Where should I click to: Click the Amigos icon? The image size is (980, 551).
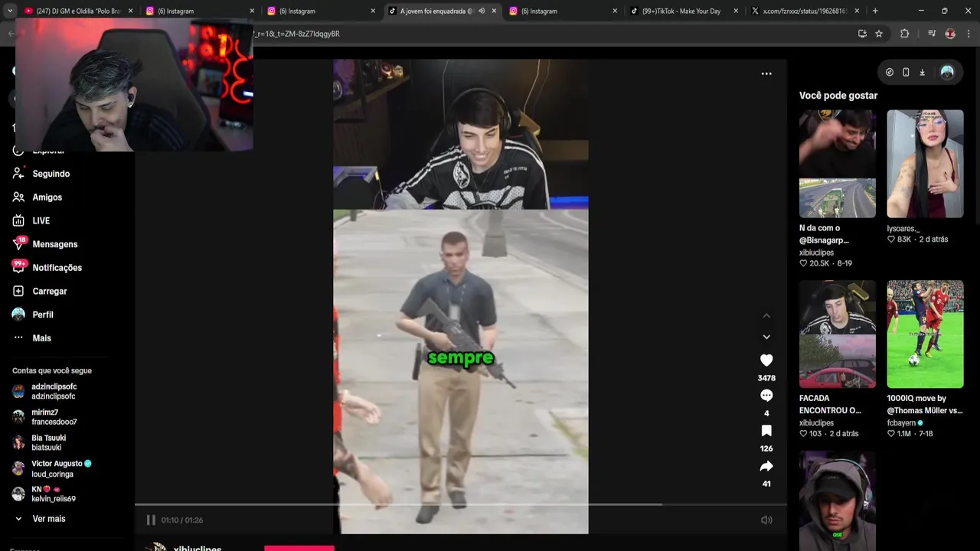click(18, 197)
